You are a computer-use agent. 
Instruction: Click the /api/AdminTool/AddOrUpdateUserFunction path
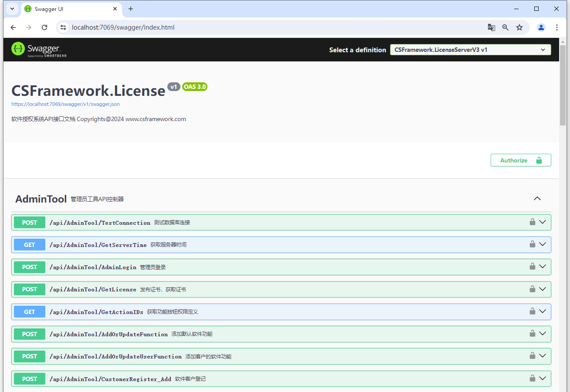pyautogui.click(x=115, y=356)
